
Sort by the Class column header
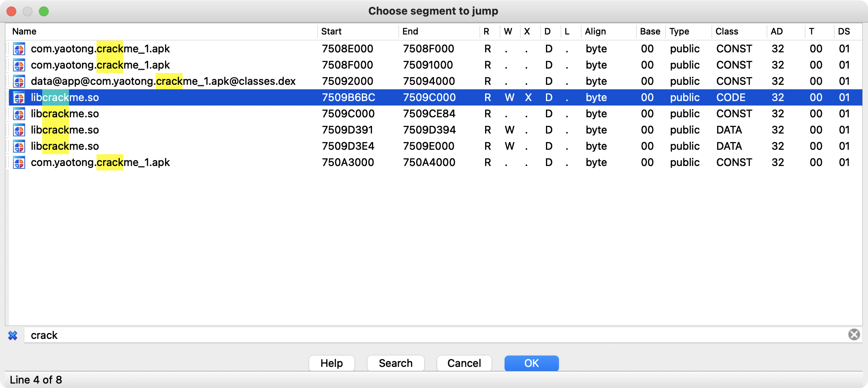726,32
